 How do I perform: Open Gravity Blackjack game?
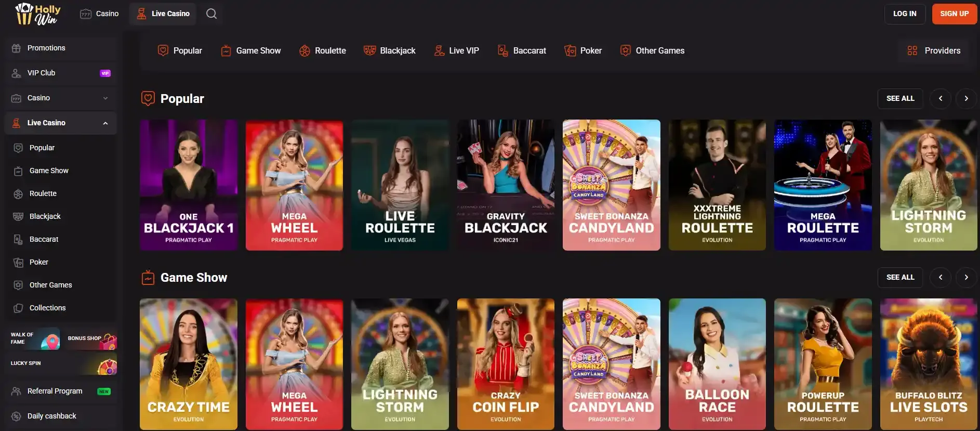coord(506,185)
